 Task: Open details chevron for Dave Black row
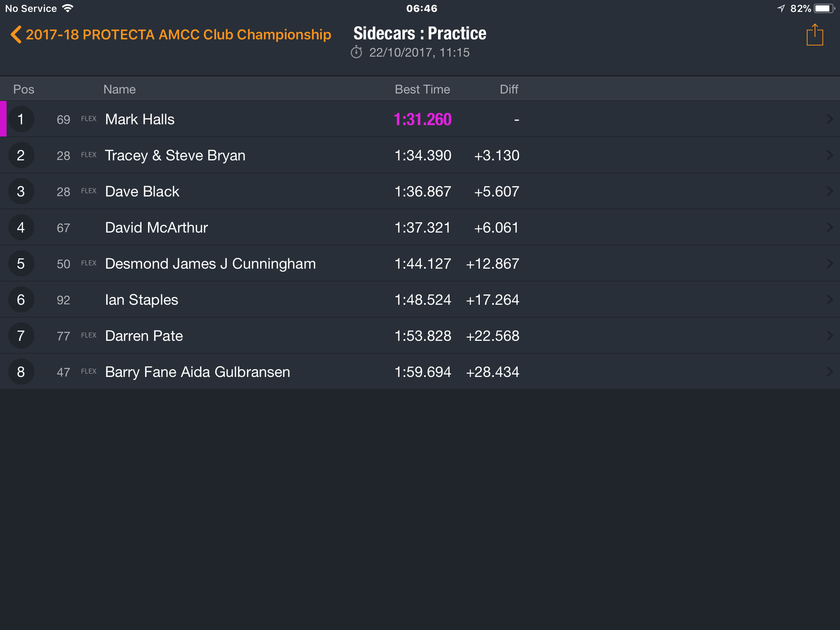click(830, 191)
